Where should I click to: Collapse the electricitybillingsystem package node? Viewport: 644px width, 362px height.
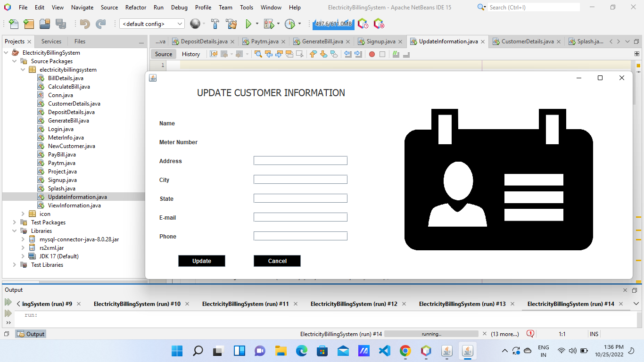coord(23,69)
